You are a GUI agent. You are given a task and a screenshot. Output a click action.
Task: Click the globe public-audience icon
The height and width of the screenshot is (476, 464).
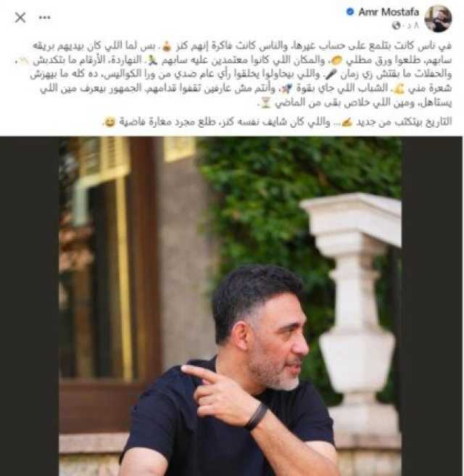[396, 25]
